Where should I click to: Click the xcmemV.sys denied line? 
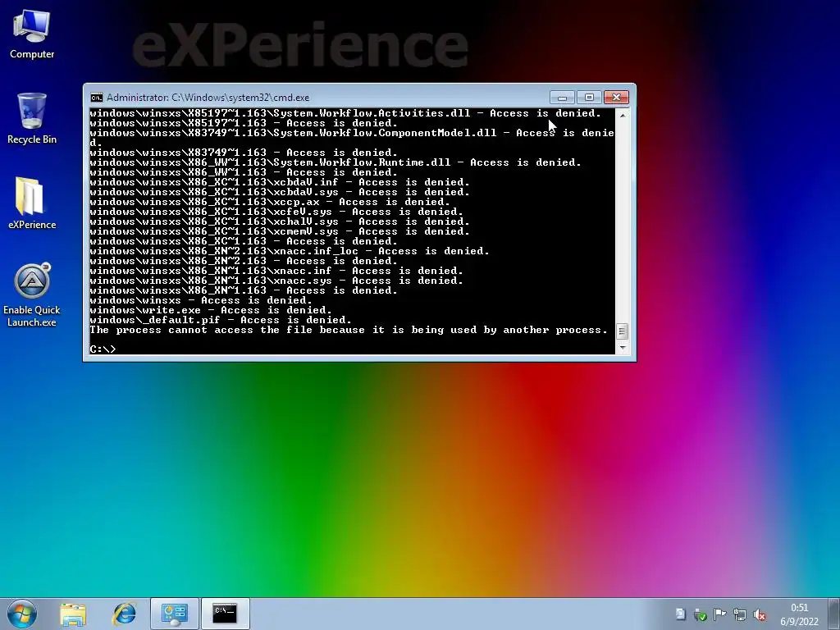[280, 231]
